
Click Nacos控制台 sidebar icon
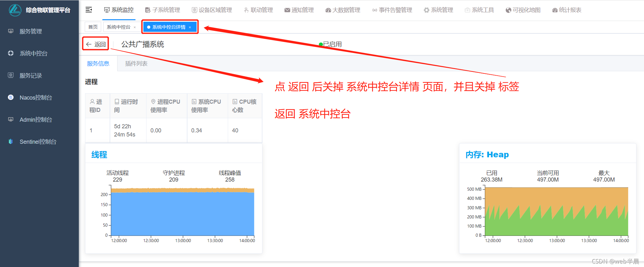(11, 97)
